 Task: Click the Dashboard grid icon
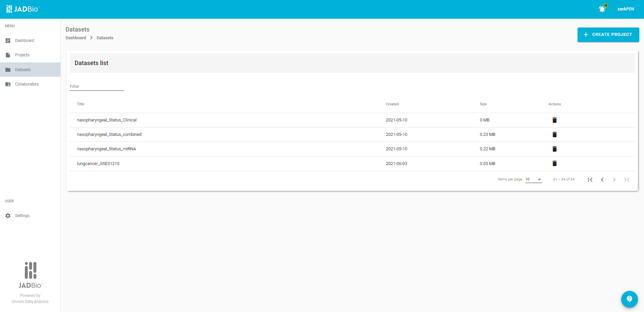coord(8,41)
